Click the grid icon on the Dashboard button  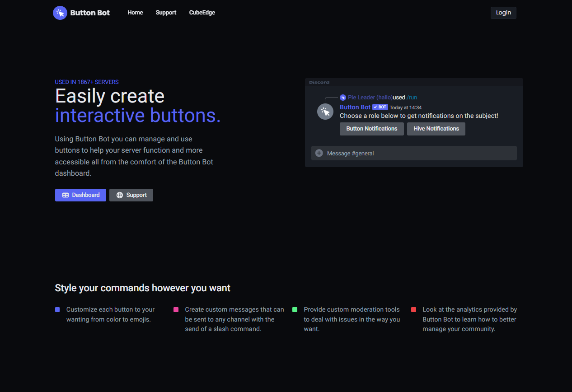click(x=66, y=195)
